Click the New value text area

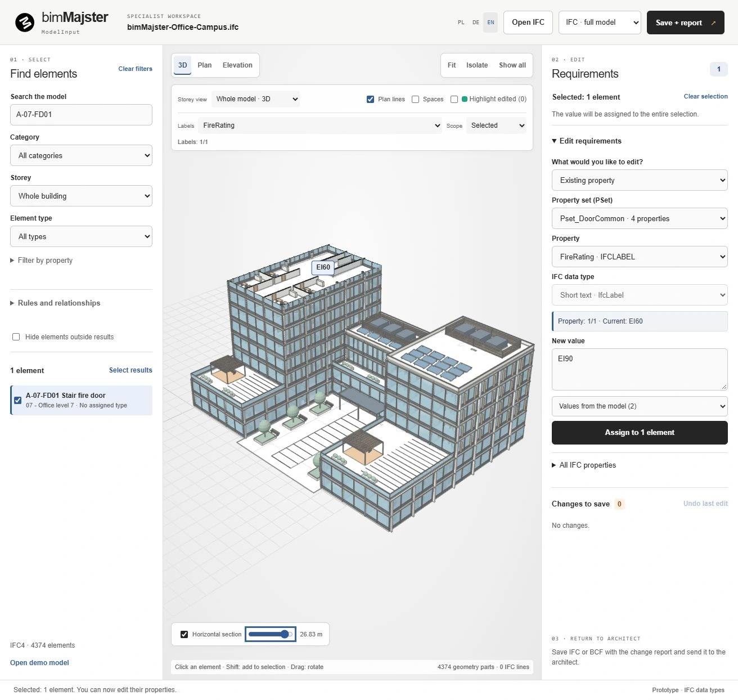640,369
